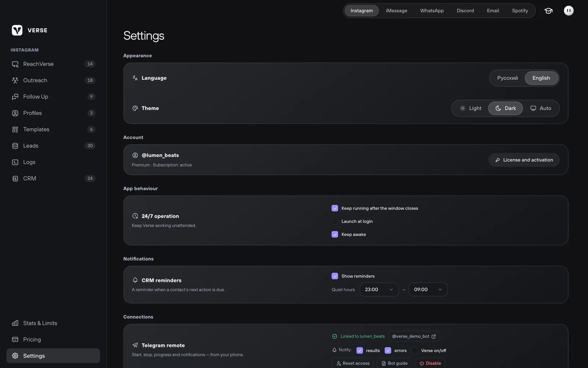Enable Verse on/off notify checkbox
588x368 pixels.
(x=415, y=350)
